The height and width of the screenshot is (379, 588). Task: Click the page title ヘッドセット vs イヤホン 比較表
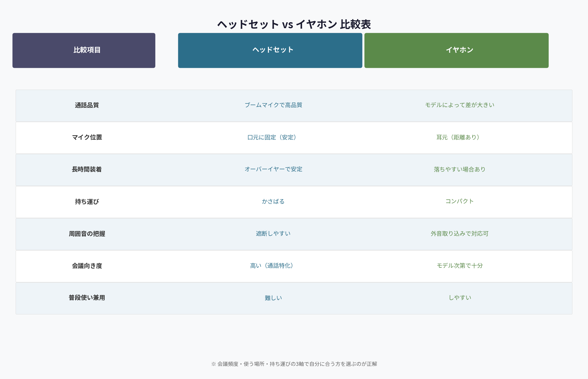click(x=294, y=25)
